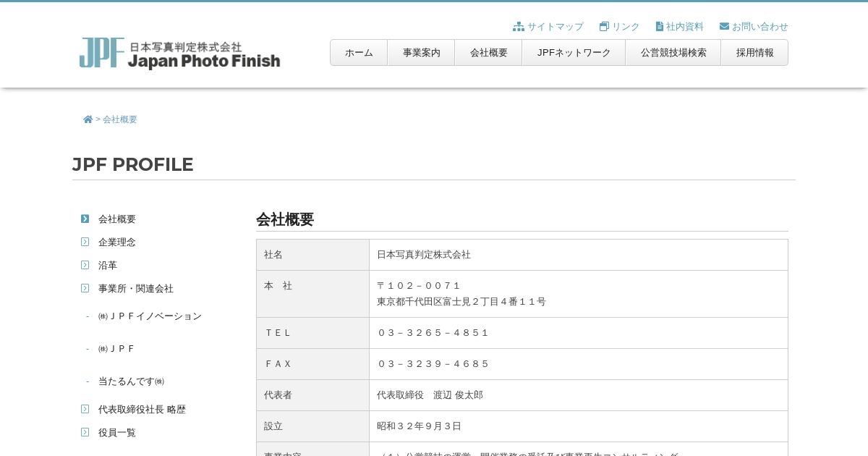Click the arrow icon beside 代表取締役社長 略歴
The image size is (868, 456).
(85, 409)
